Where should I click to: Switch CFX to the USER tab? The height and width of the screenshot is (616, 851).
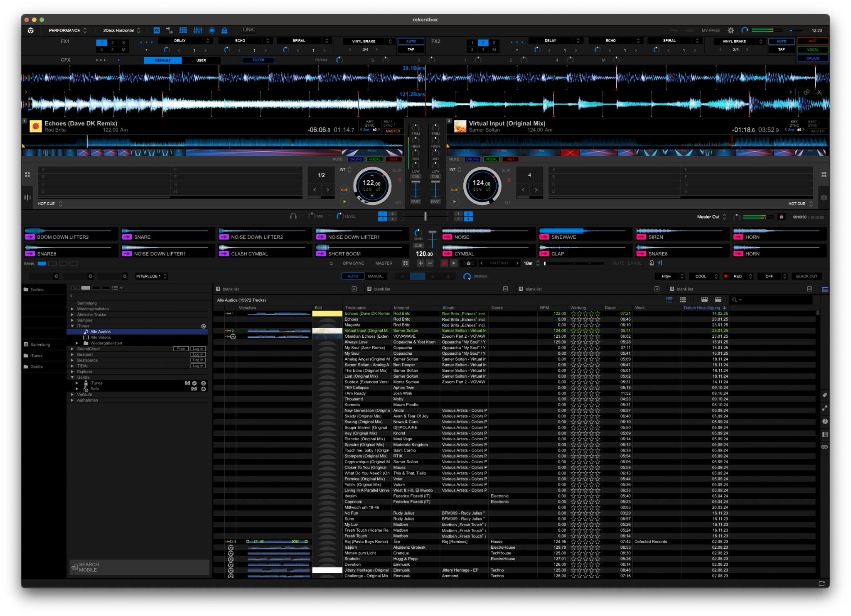click(202, 60)
